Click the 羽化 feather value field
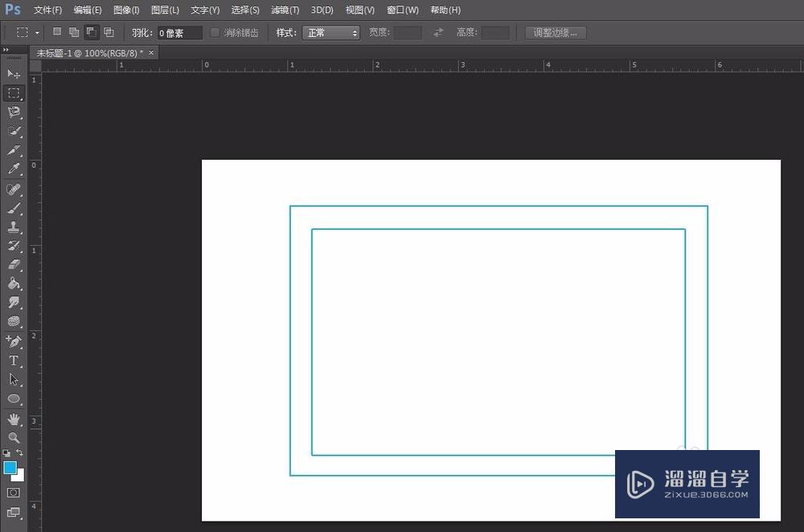Viewport: 804px width, 532px height. [x=179, y=33]
